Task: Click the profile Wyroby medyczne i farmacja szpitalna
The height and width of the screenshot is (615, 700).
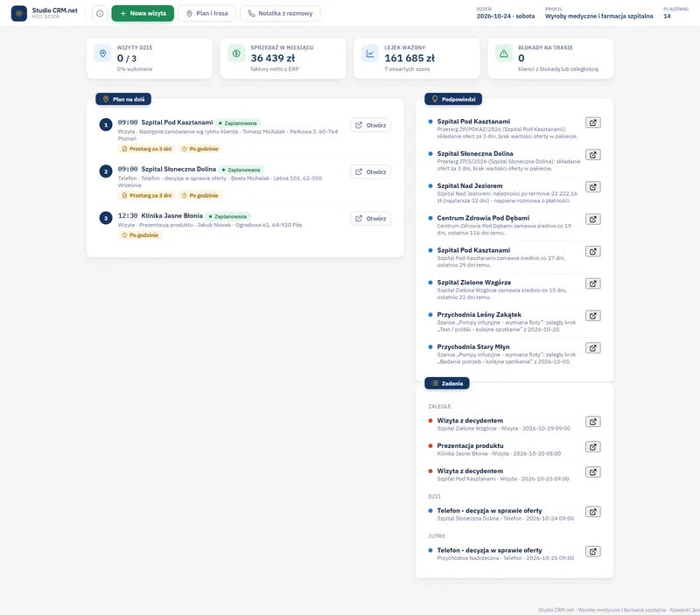Action: 598,16
